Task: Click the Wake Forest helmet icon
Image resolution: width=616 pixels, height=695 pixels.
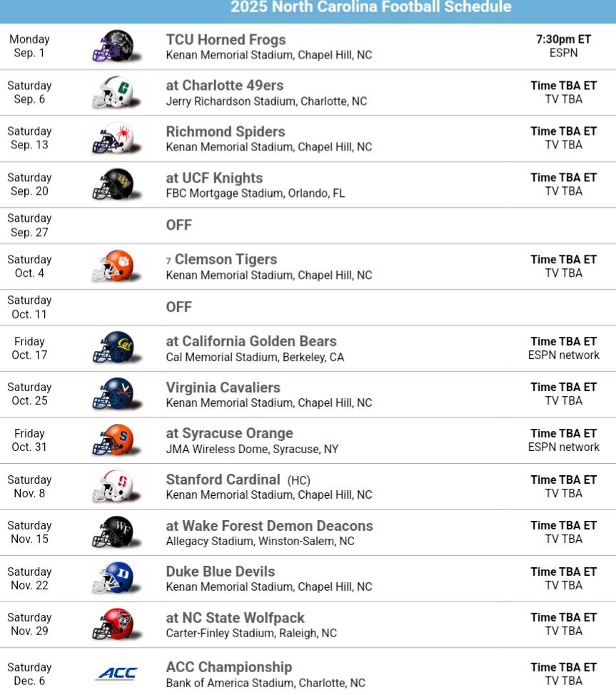Action: 113,532
